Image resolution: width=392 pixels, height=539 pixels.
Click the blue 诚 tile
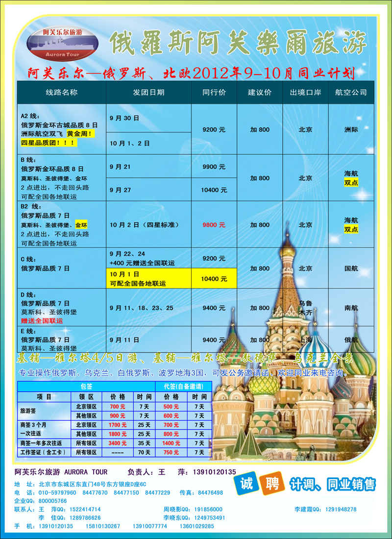(246, 483)
